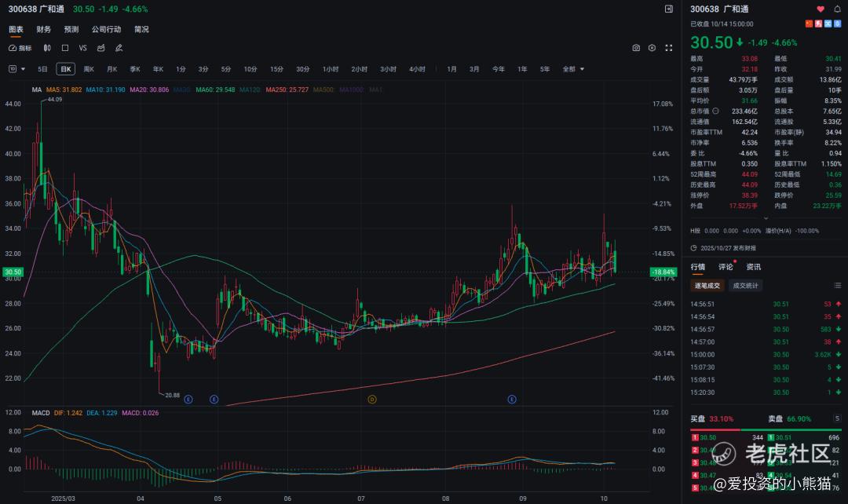Select 月K timeframe
This screenshot has width=848, height=504.
112,69
